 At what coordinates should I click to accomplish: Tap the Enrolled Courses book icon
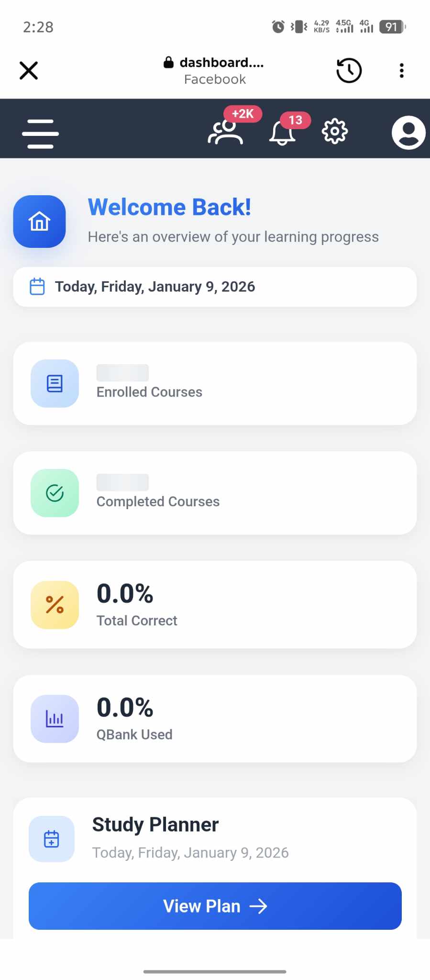(55, 383)
